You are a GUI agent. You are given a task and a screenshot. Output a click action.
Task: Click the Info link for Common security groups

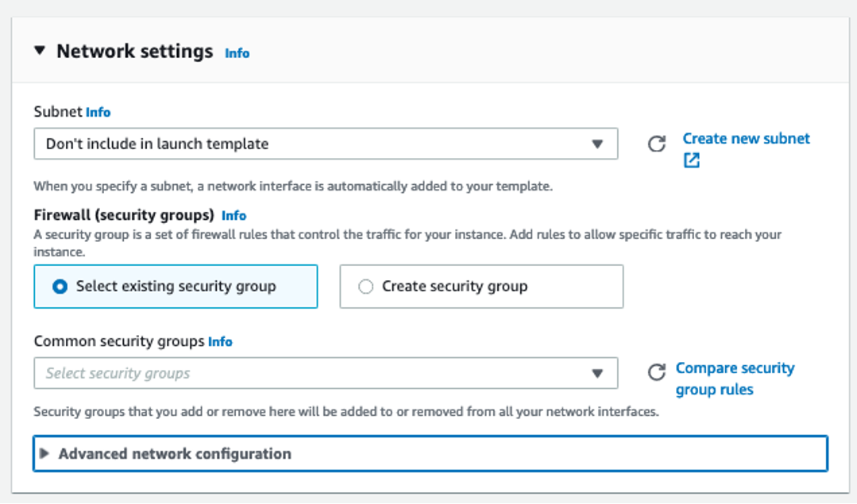(220, 340)
